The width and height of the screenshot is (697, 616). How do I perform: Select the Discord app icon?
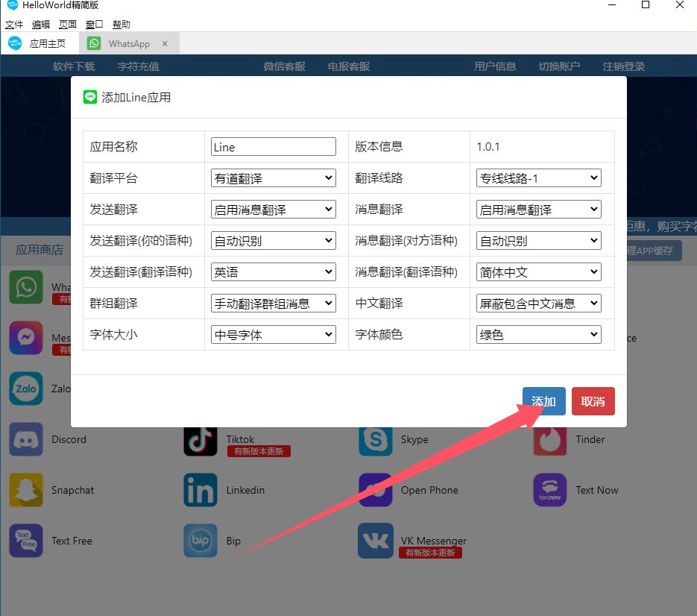[x=26, y=439]
